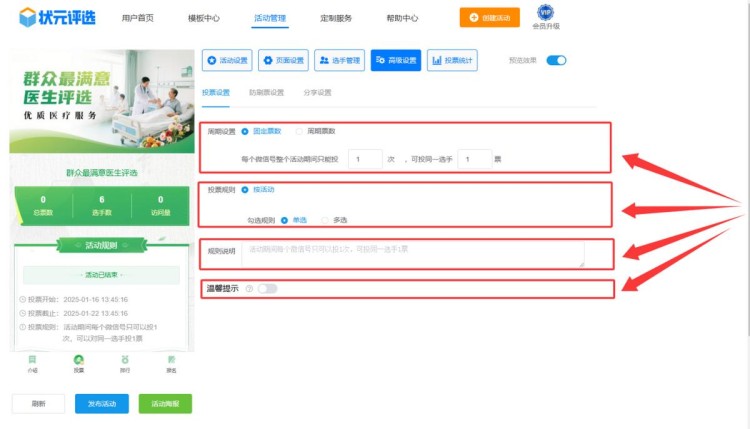Select the 单选 radio option
Viewport: 750px width, 429px height.
coord(285,220)
